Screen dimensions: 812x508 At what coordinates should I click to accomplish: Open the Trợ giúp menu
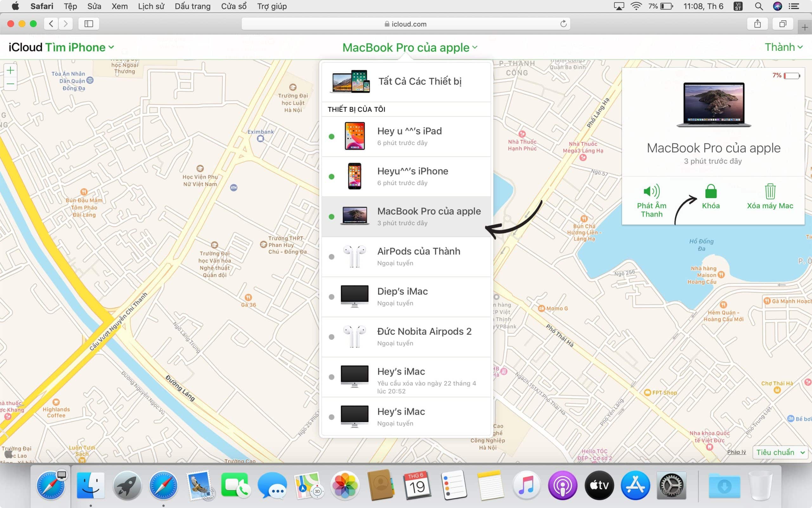(272, 6)
